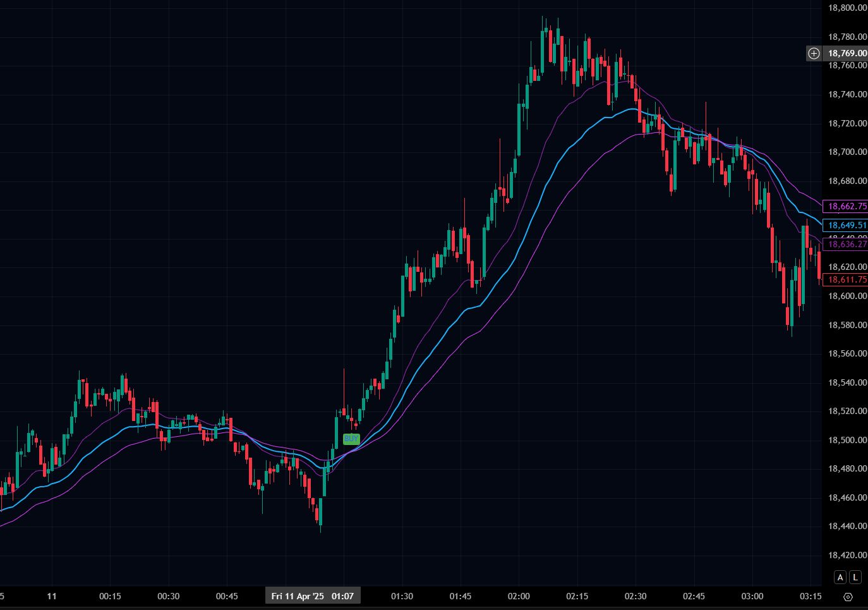Click the Fri 11 Apr '25 01:07 time label

312,596
